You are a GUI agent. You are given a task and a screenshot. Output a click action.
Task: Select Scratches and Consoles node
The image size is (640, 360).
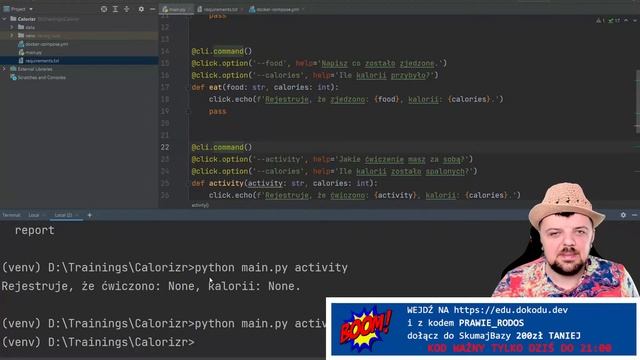coord(41,77)
